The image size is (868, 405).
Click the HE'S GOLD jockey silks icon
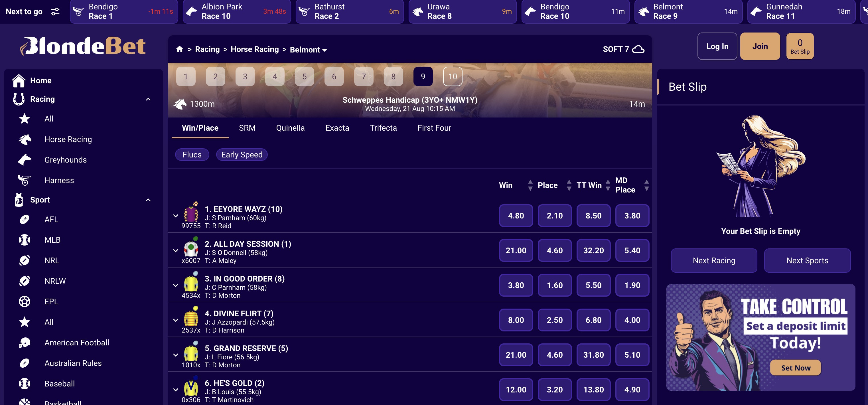(191, 386)
